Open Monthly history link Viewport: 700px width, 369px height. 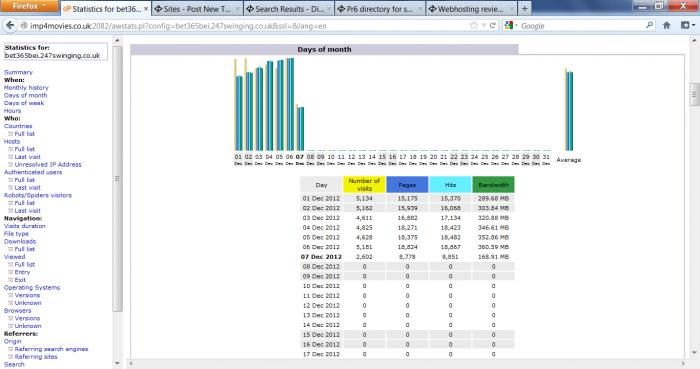point(26,88)
